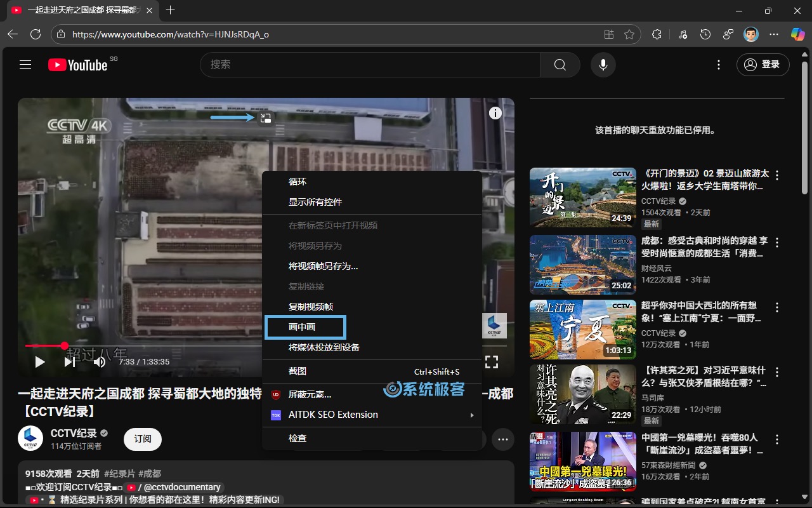Choose 复制视频帧 from context menu
This screenshot has width=812, height=508.
[x=372, y=307]
